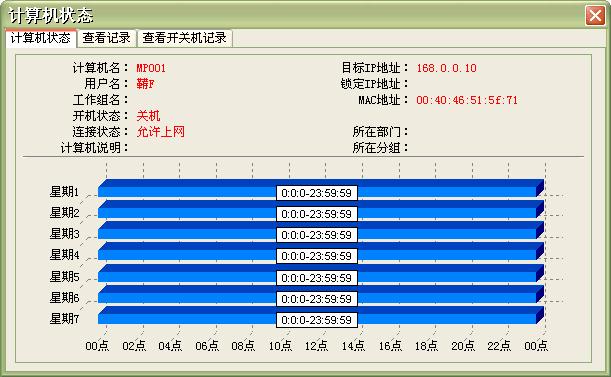
Task: Click the 12点 time axis label
Action: tap(316, 345)
